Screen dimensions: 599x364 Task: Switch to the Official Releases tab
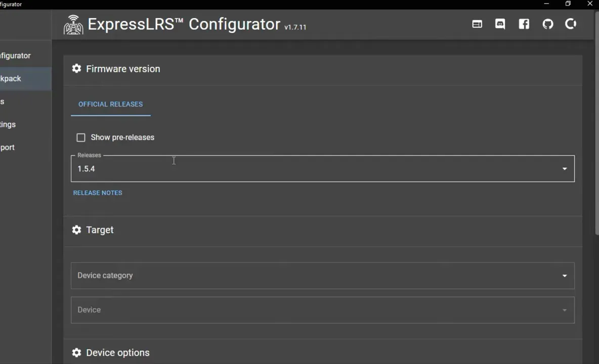(x=110, y=104)
